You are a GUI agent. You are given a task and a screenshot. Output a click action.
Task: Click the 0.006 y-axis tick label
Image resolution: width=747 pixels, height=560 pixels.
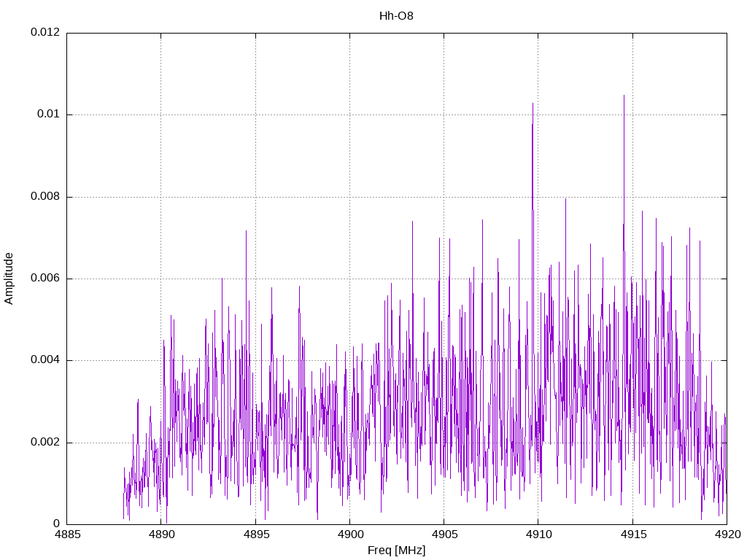pos(45,278)
